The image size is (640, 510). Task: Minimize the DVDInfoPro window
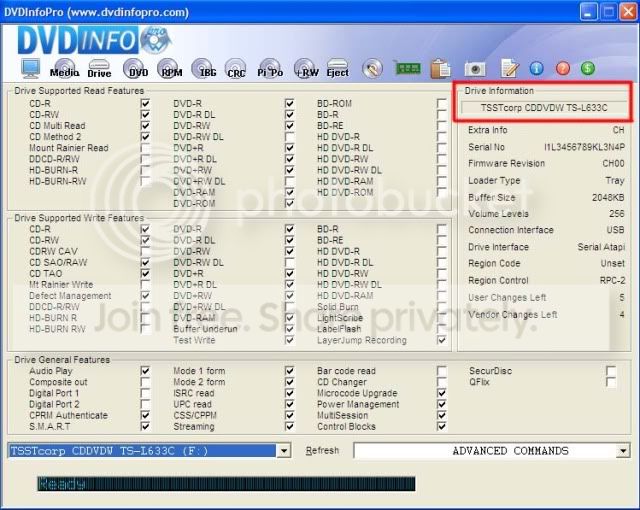[588, 12]
